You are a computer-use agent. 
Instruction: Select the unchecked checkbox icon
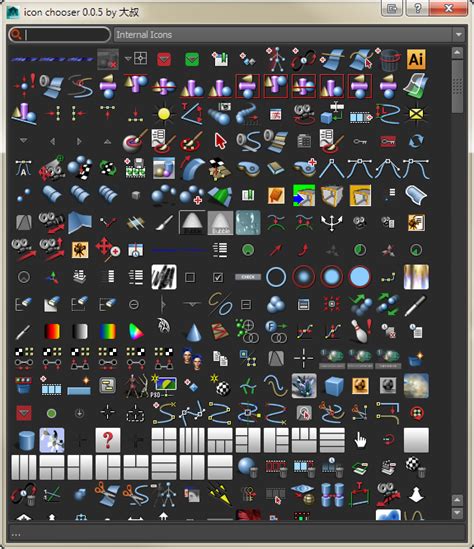190,278
